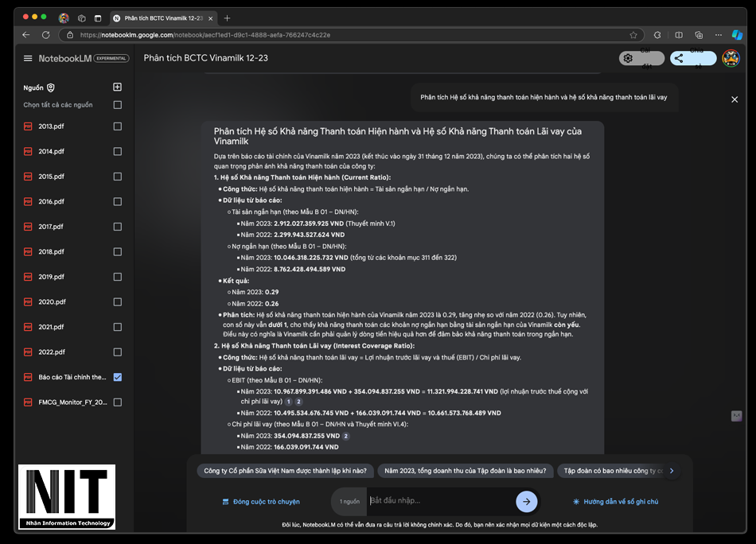Select the 2021.pdf source checkbox
This screenshot has width=756, height=544.
pos(117,327)
